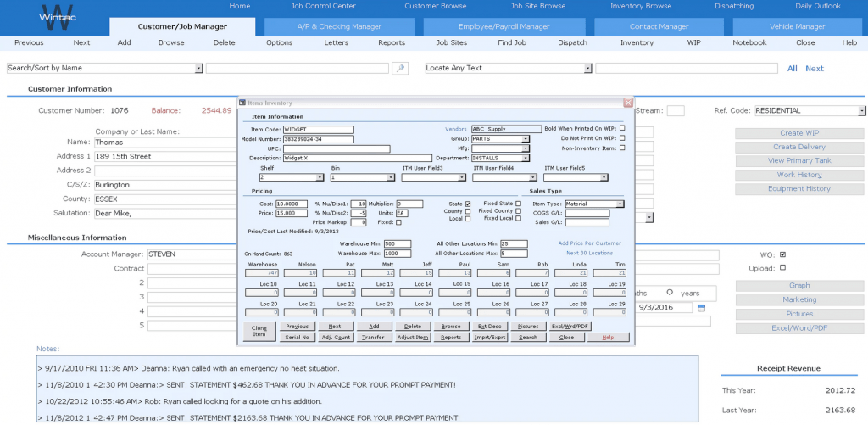Open the Shelf dropdown
This screenshot has width=868, height=425.
click(320, 177)
